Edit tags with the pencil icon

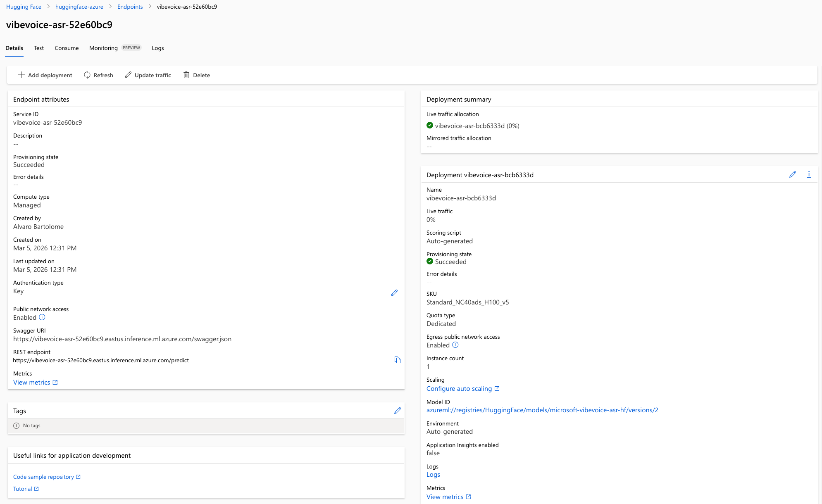[398, 411]
